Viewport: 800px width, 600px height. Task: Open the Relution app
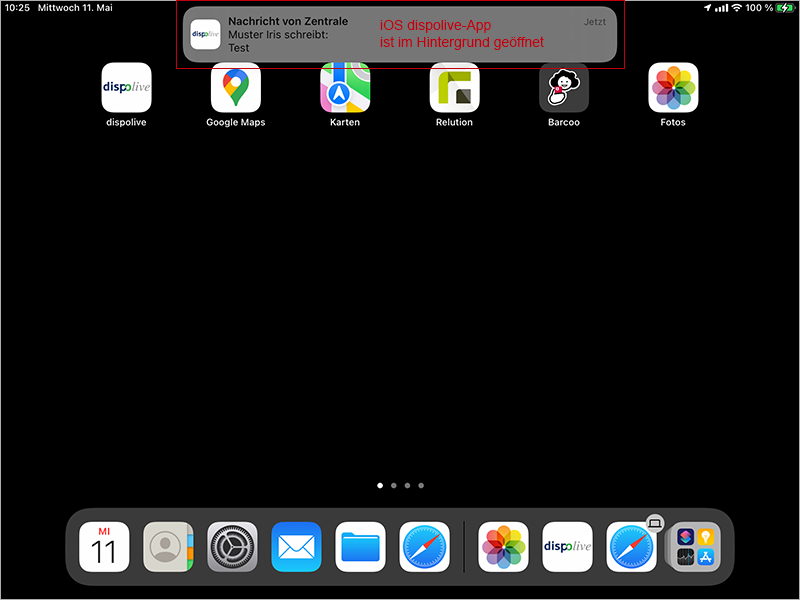pyautogui.click(x=454, y=87)
